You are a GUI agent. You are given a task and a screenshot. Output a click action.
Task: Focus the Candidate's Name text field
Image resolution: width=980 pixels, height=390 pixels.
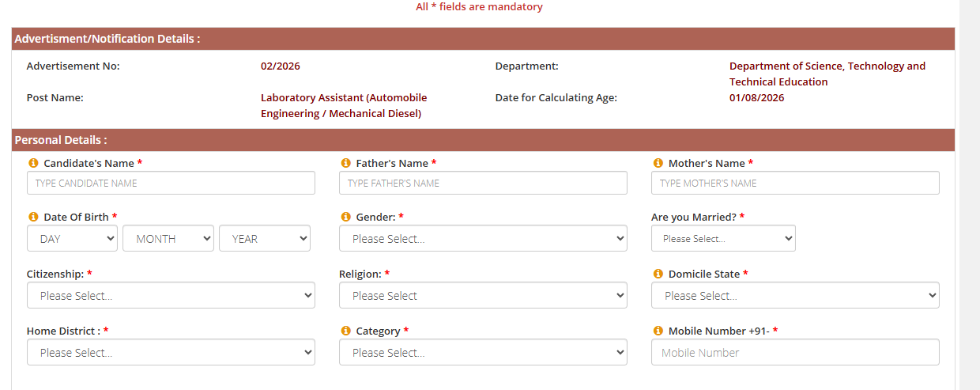171,183
